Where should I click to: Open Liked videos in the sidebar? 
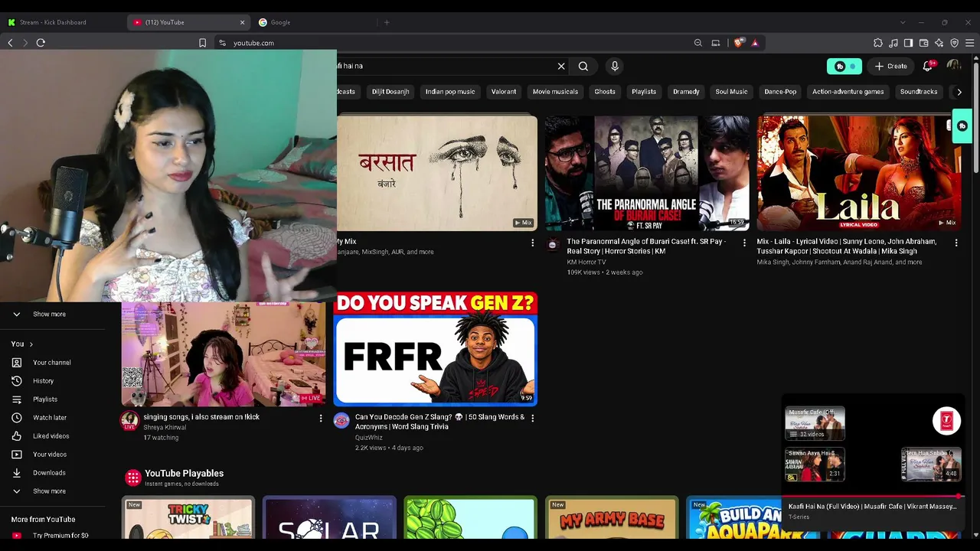[51, 436]
